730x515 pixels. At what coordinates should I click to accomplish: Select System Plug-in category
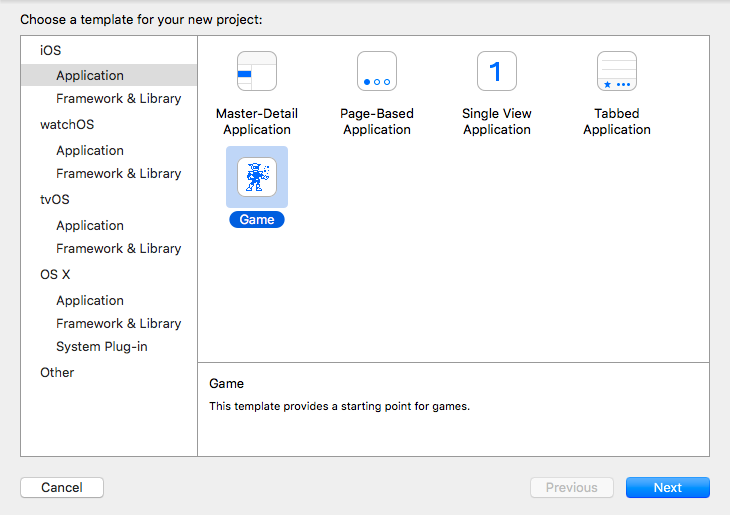[x=101, y=346]
